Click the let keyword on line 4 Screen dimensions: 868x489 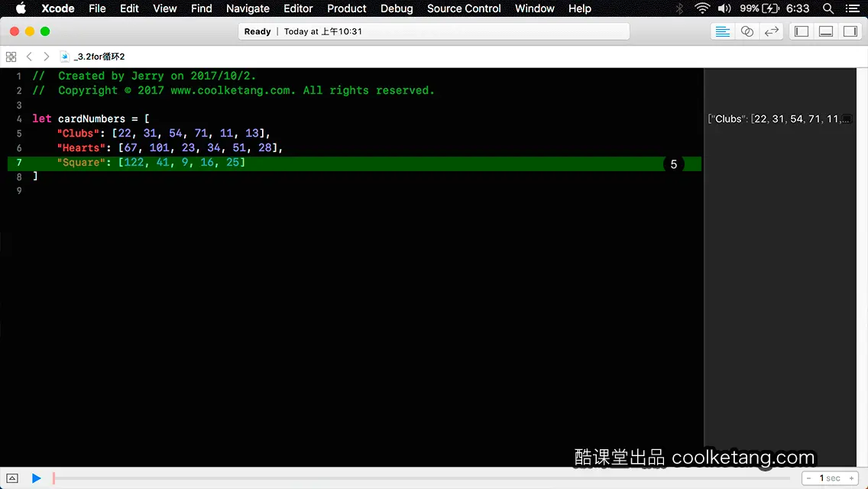click(x=41, y=118)
